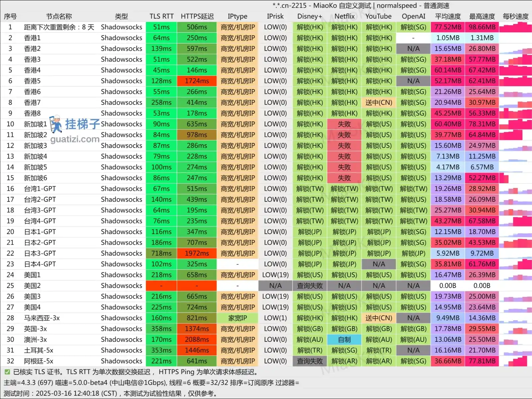This screenshot has width=532, height=399.
Task: Click the 家宽IP cell for 马来西亚-3x
Action: click(237, 318)
